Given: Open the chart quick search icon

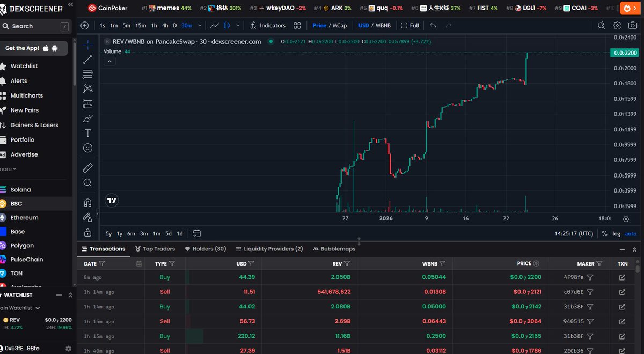Looking at the screenshot, I should coord(602,25).
